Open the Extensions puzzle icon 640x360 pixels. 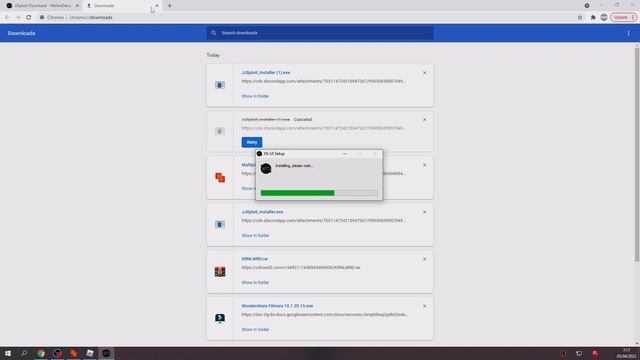coord(593,18)
